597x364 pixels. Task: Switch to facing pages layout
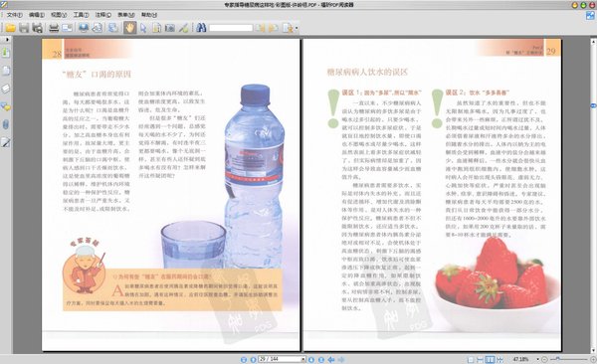pos(490,359)
